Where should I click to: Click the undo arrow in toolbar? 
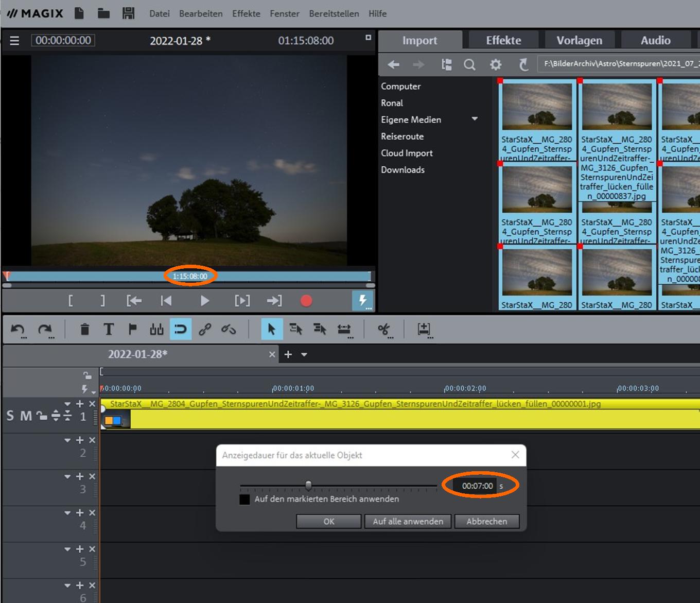click(17, 329)
